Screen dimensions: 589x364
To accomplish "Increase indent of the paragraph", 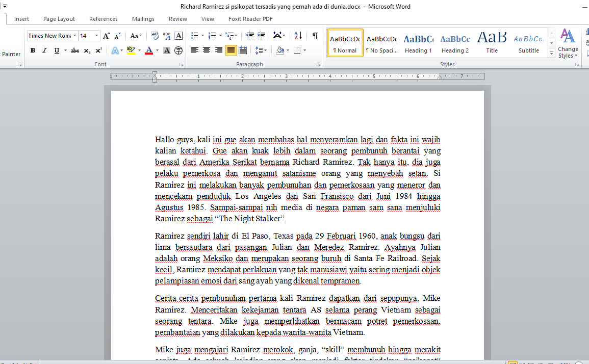I will click(x=262, y=36).
